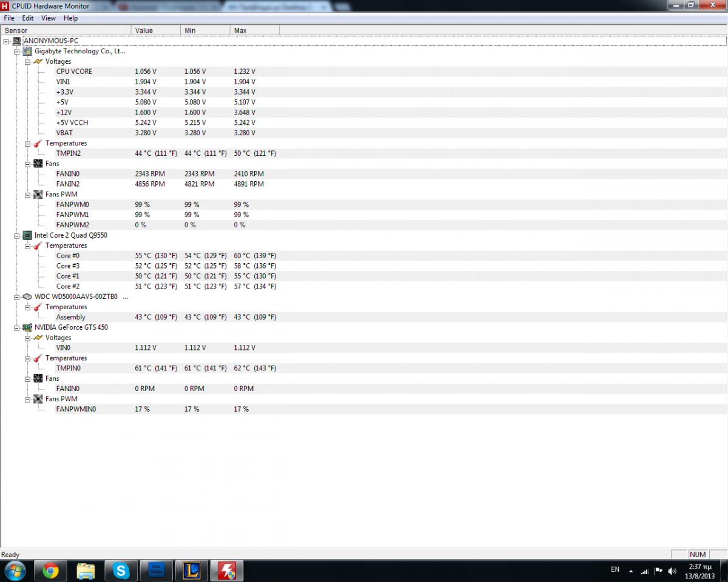This screenshot has width=728, height=582.
Task: Click the HWMonitor icon in the title bar
Action: coord(5,5)
